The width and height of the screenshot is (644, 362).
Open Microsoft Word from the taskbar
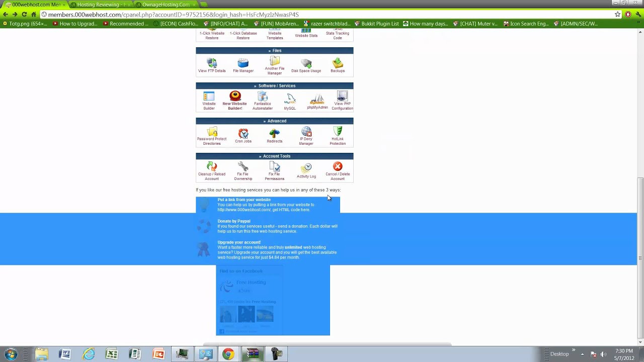[65, 354]
